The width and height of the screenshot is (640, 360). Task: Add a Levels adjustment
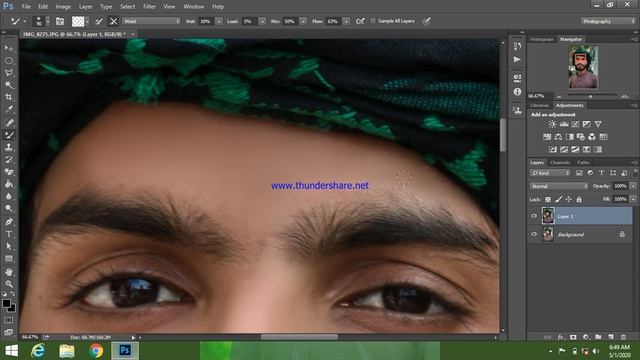coord(564,124)
